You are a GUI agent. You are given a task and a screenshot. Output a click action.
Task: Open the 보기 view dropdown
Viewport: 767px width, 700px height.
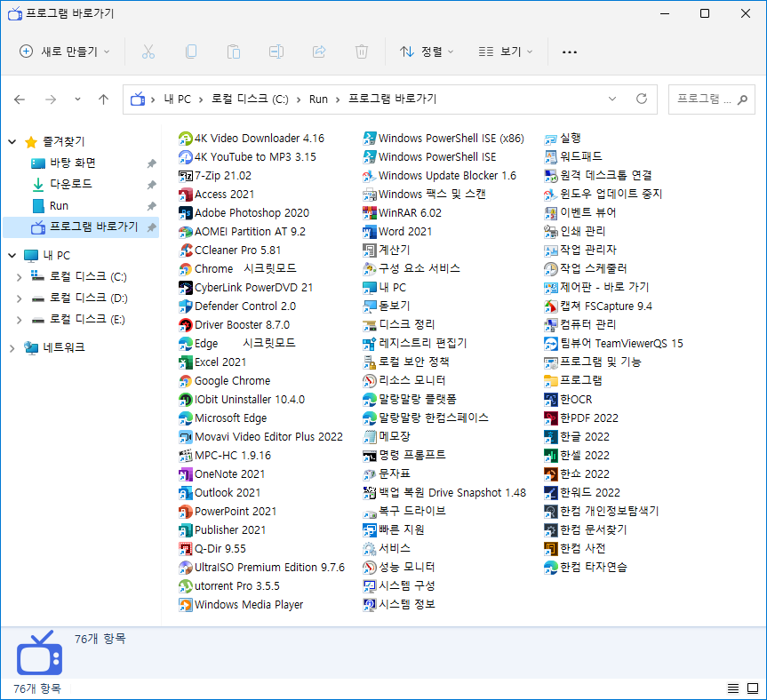[506, 52]
